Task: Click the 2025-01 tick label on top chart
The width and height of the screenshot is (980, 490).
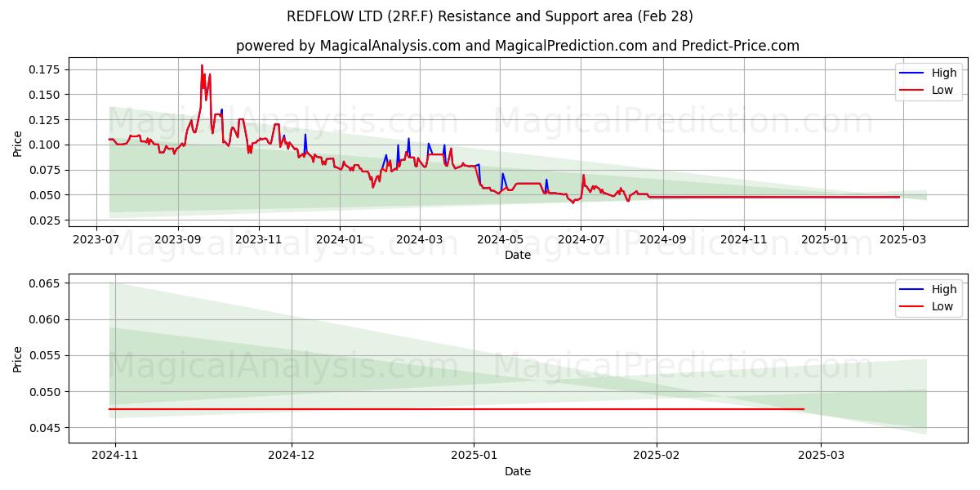Action: 824,239
